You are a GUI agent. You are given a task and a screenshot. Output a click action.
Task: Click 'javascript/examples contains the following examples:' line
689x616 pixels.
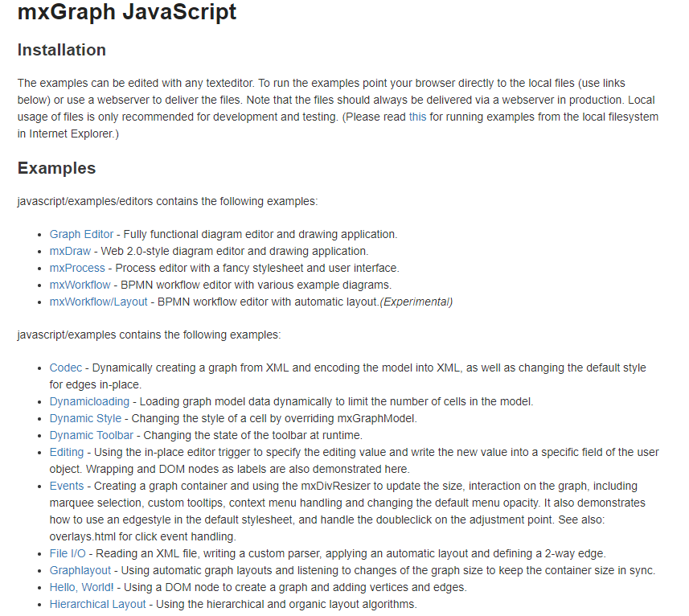[x=149, y=335]
